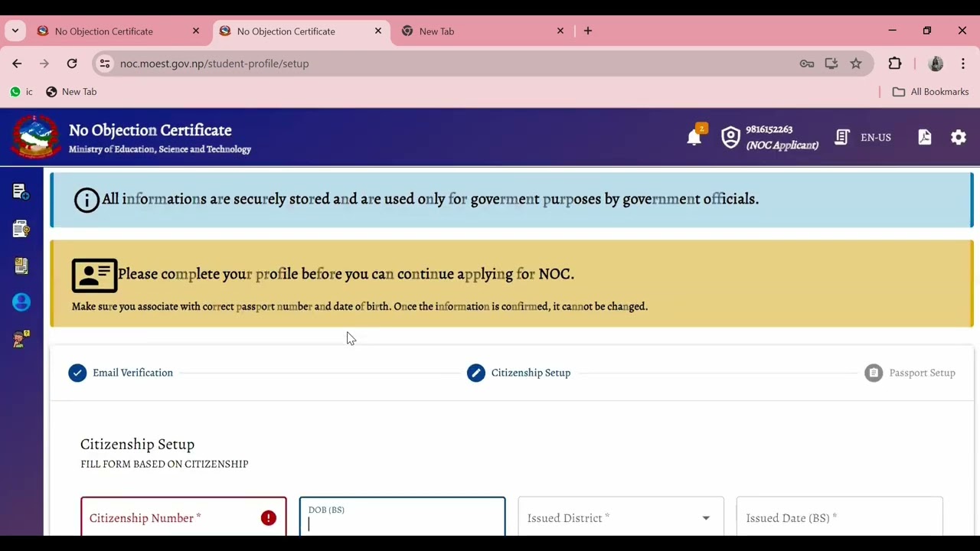
Task: Click the install app icon in address bar
Action: click(831, 64)
